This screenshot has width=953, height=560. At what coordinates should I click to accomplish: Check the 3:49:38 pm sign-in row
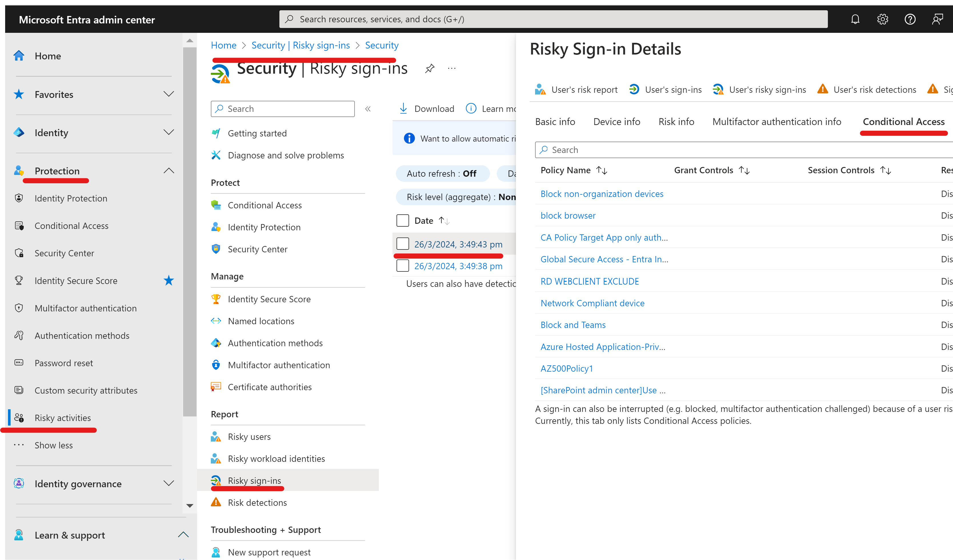(x=403, y=266)
